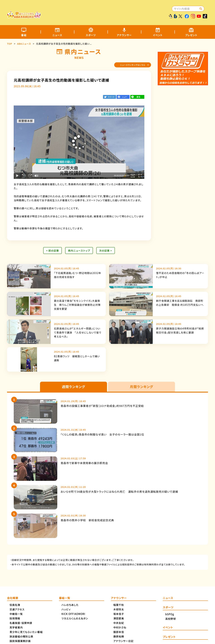The width and height of the screenshot is (215, 644).
Task: Open footer 高校野球 link
Action: point(170,618)
